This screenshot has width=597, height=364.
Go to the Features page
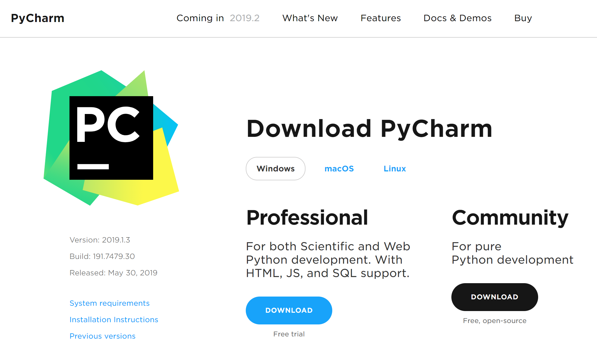pyautogui.click(x=381, y=18)
